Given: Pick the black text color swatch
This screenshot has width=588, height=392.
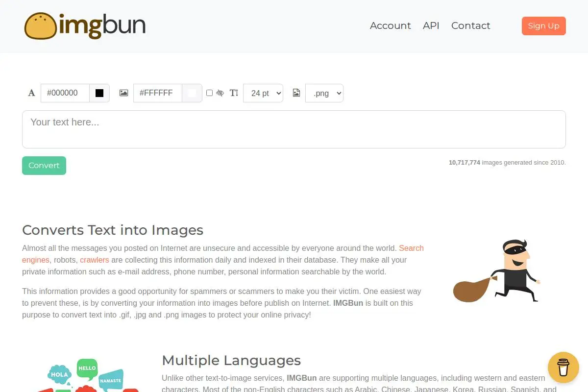Looking at the screenshot, I should click(99, 93).
